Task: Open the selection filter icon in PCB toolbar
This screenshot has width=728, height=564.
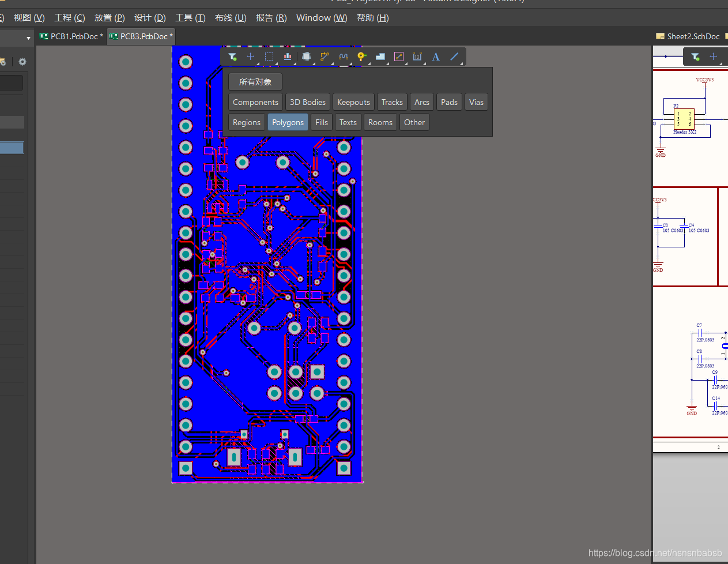Action: 232,57
